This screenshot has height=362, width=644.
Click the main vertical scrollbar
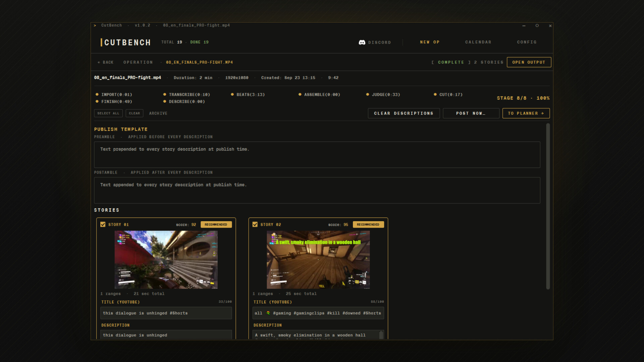click(x=548, y=206)
